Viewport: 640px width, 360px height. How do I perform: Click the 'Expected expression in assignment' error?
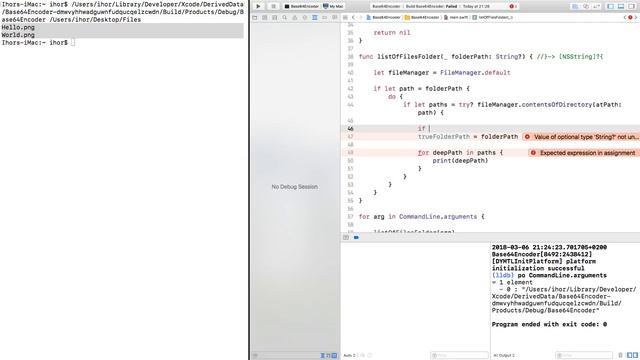tap(584, 153)
